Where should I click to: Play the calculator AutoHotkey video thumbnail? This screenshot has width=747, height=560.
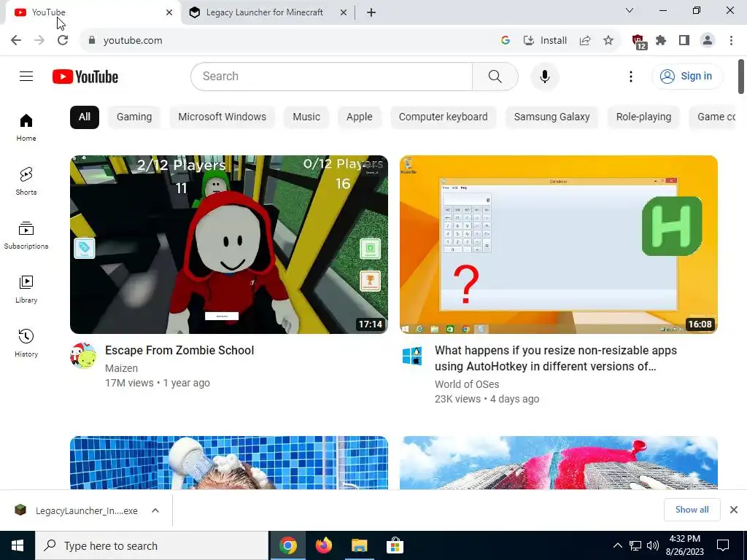point(558,244)
